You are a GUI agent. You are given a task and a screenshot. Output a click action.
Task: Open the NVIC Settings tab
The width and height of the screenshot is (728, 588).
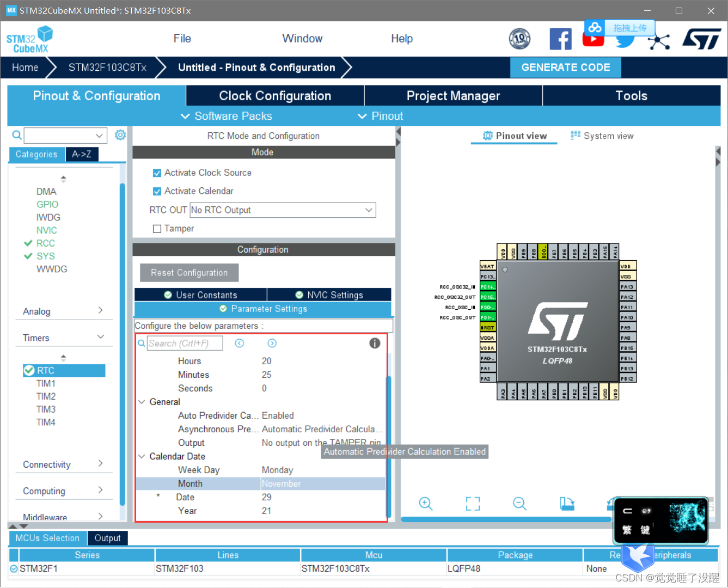(329, 295)
